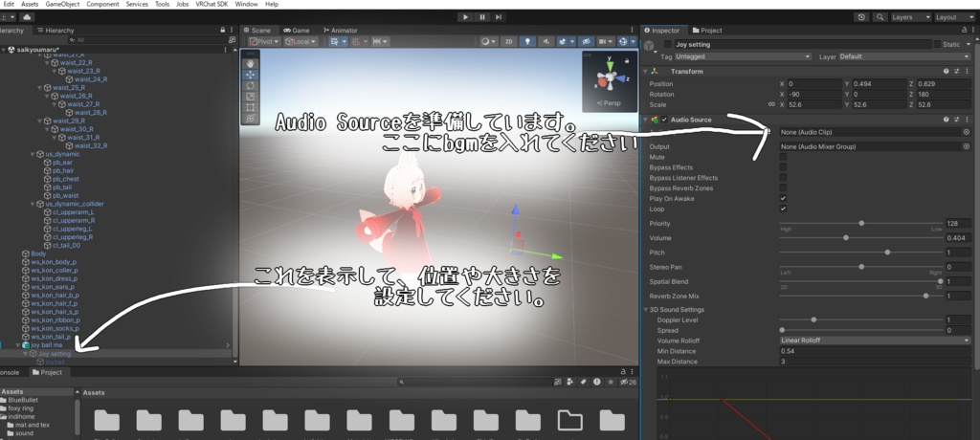Open the Pivot handle position dropdown
Image resolution: width=980 pixels, height=440 pixels.
(x=264, y=41)
